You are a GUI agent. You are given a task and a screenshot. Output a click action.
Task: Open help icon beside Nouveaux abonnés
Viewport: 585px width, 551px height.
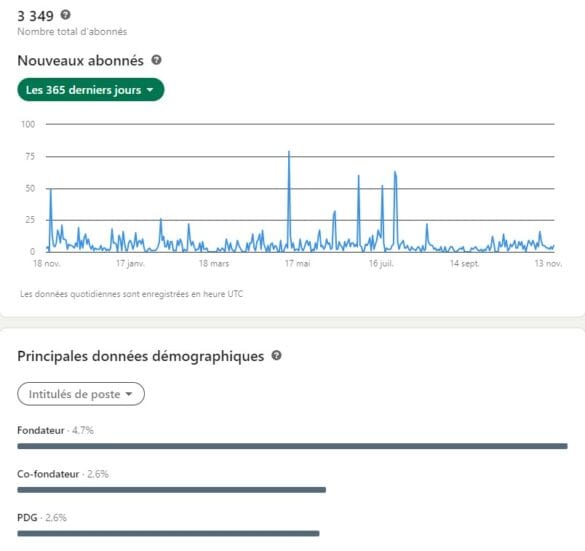156,60
